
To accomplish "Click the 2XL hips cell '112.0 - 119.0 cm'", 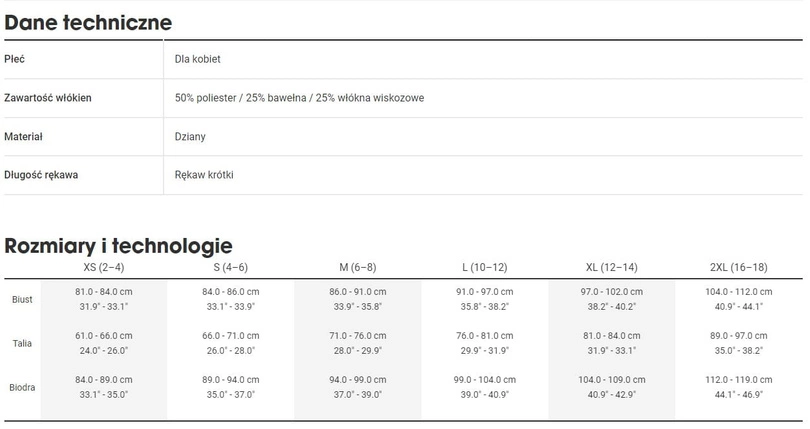I will 738,381.
